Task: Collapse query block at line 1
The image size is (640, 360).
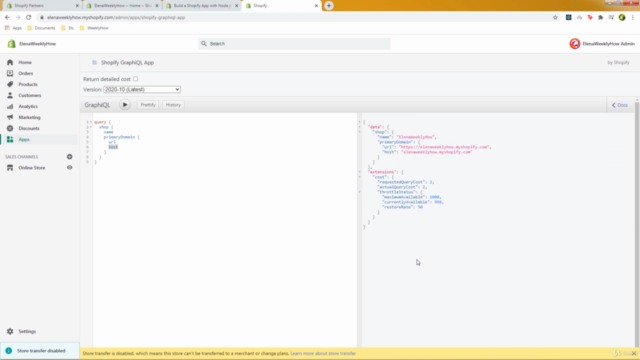Action: (91, 122)
